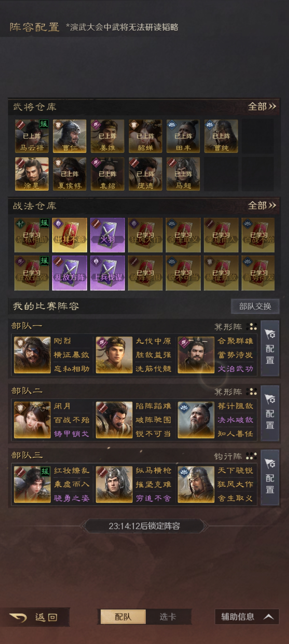Select the 曹仁 general card
Viewport: 289px width, 644px height.
[70, 136]
